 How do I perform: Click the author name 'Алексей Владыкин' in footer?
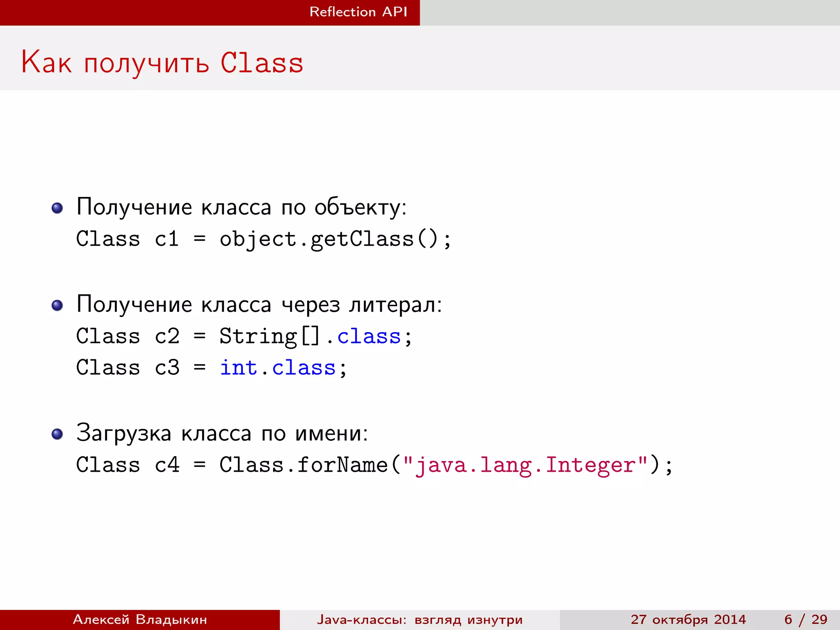pos(140,619)
